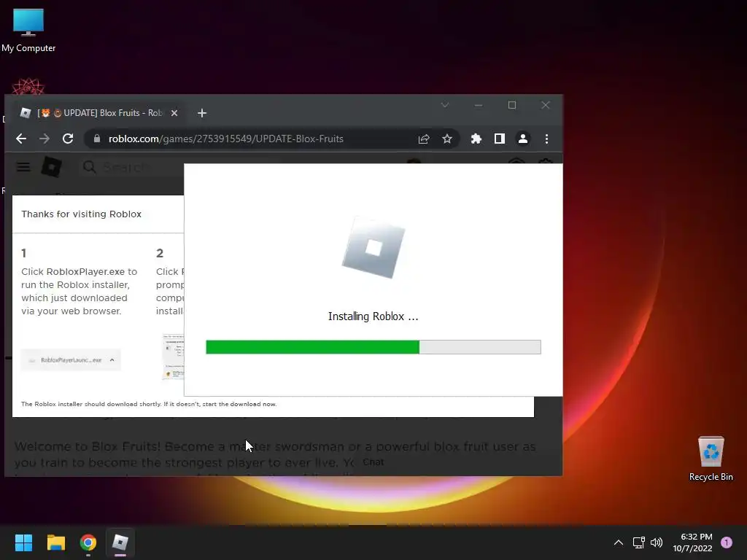747x560 pixels.
Task: Show hidden system tray icons
Action: [x=619, y=542]
